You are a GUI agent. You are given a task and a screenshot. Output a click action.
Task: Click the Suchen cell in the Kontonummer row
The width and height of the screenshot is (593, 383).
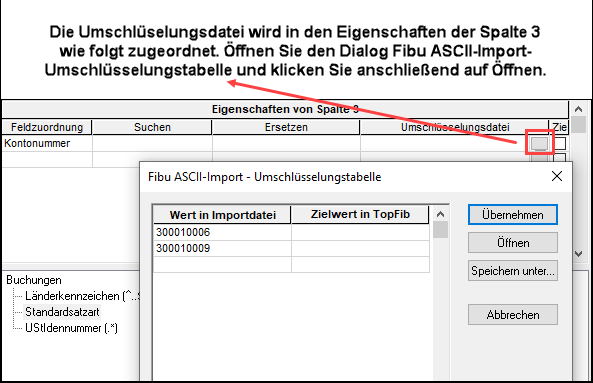(152, 143)
